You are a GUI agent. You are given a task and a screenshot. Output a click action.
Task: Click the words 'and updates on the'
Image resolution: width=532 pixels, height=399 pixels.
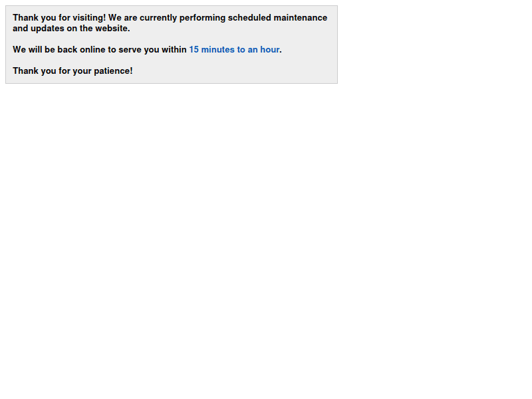tap(53, 29)
